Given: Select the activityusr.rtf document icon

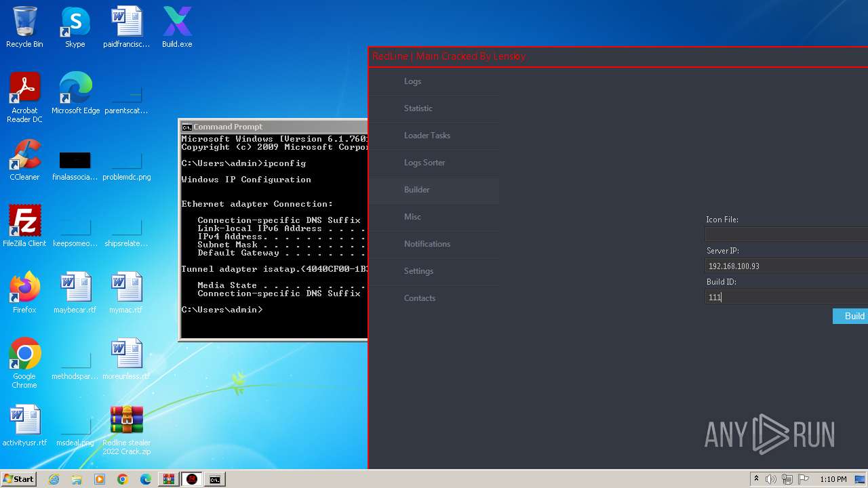Looking at the screenshot, I should click(24, 425).
